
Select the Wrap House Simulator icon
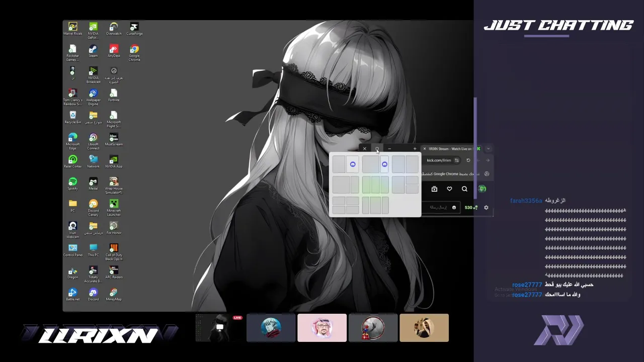pyautogui.click(x=114, y=186)
